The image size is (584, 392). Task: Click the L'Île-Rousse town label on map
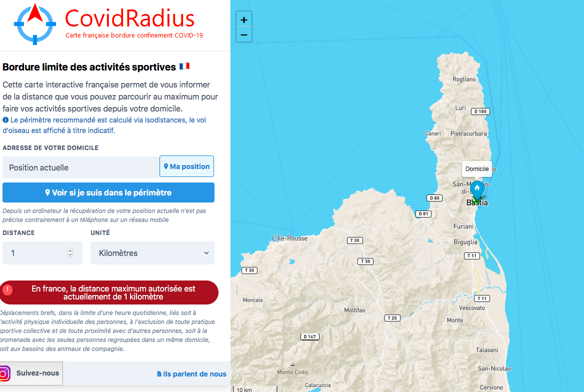pyautogui.click(x=290, y=238)
